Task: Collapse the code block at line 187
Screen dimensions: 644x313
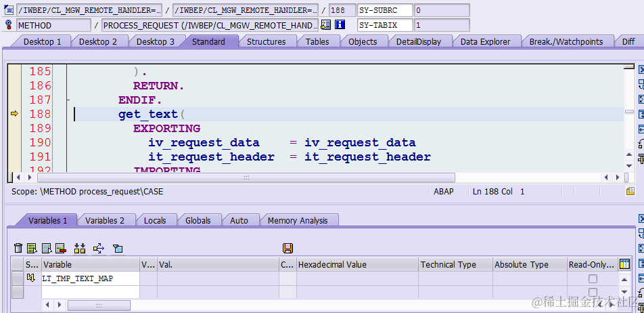Action: tap(68, 100)
